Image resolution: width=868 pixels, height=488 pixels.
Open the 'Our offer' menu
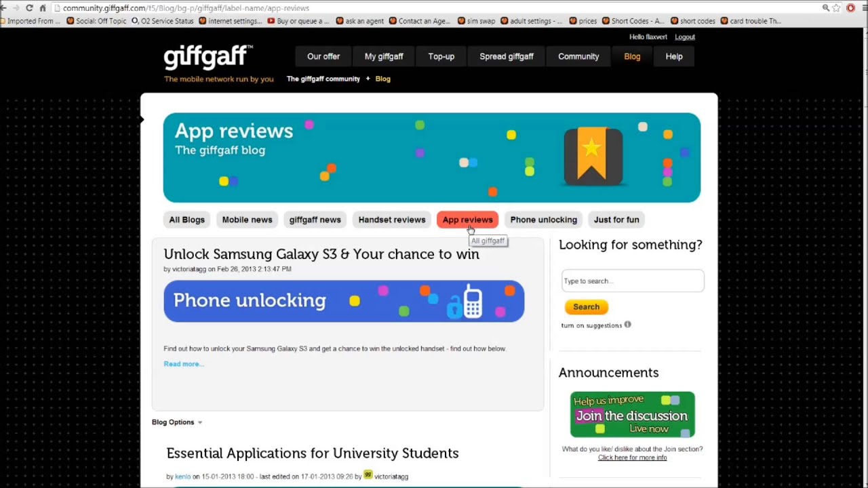click(x=323, y=56)
